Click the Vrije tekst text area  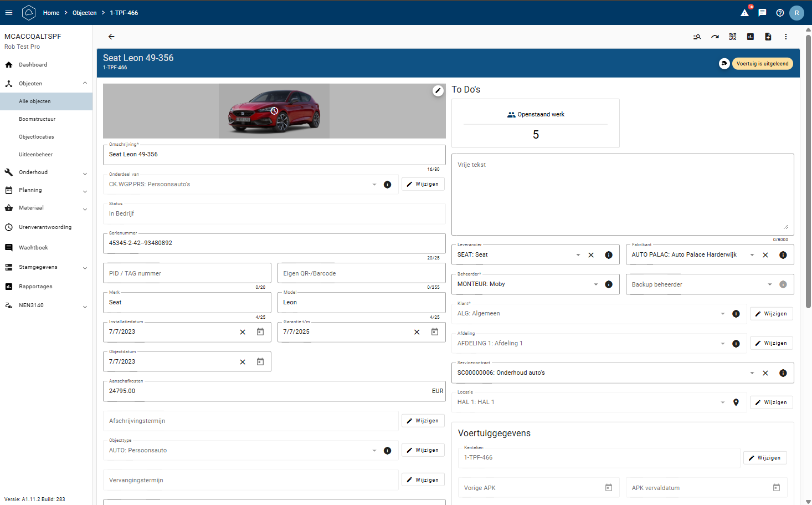pos(623,194)
